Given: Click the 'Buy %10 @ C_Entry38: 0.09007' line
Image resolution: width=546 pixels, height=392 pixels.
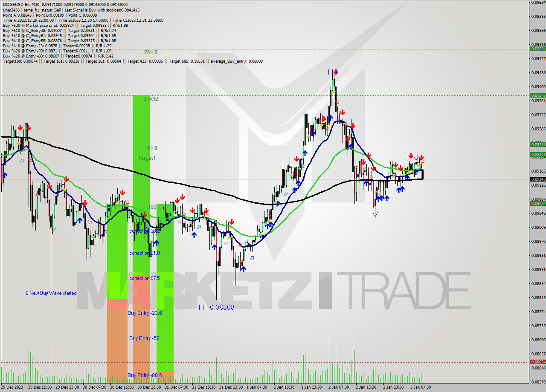Looking at the screenshot, I should pos(59,30).
